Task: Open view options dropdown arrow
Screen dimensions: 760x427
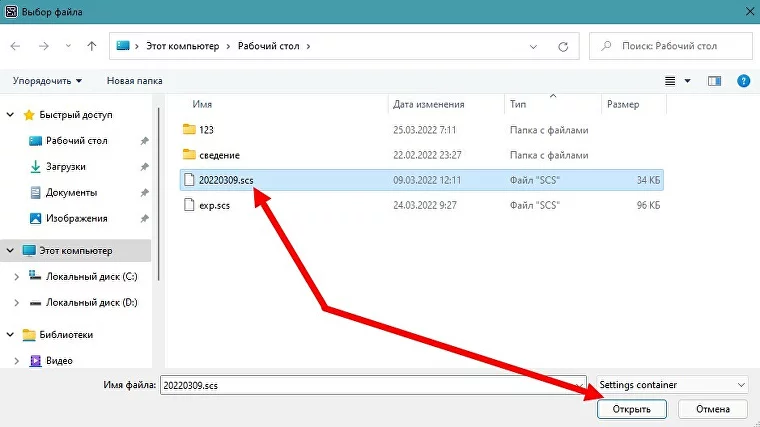Action: [687, 81]
